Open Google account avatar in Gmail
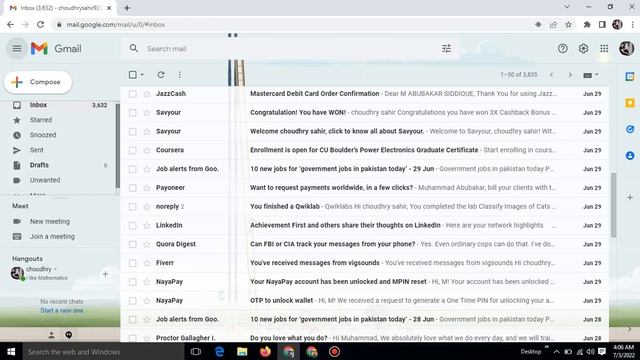This screenshot has height=360, width=640. point(626,49)
